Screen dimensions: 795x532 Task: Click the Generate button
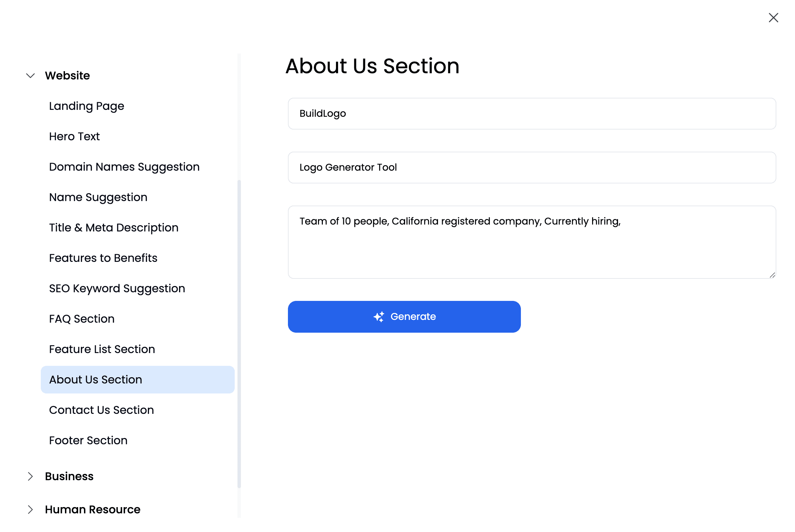pyautogui.click(x=404, y=316)
